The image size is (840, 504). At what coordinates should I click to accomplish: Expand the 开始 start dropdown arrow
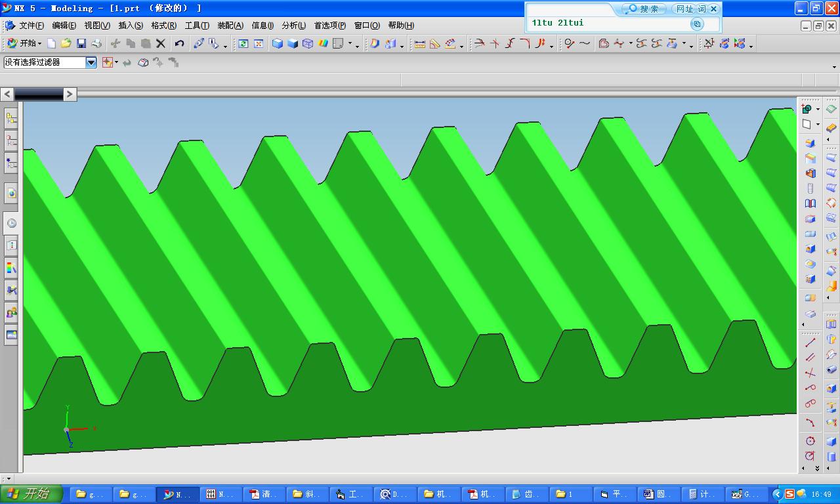(x=39, y=44)
